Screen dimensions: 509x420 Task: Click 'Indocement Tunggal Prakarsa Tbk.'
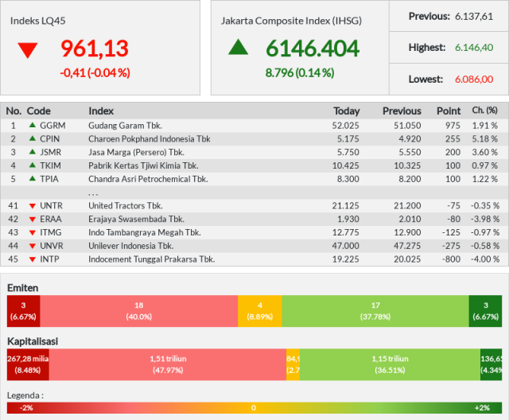click(152, 259)
